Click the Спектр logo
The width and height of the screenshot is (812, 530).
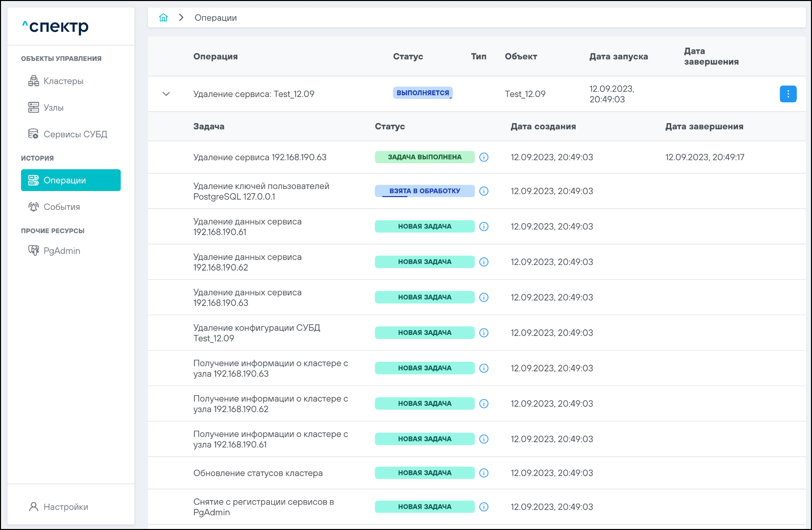coord(56,26)
